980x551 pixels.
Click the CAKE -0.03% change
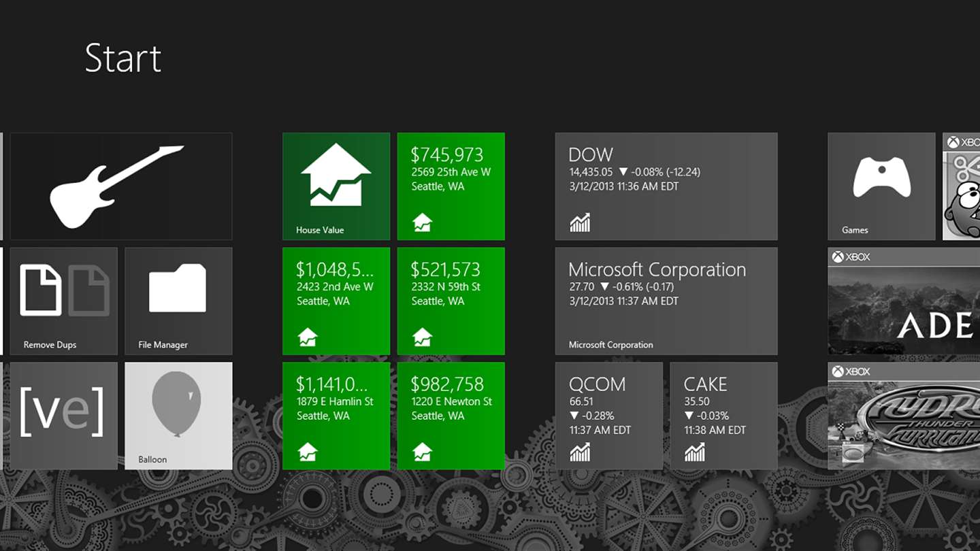[x=707, y=416]
